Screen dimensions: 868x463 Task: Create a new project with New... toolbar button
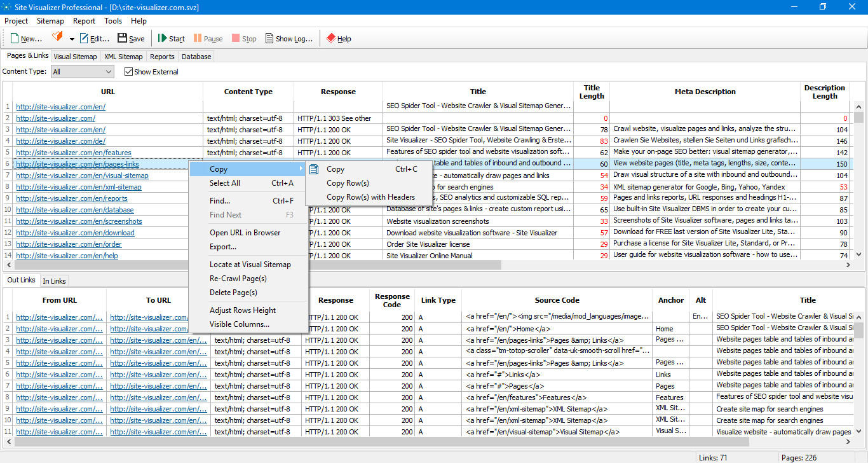(27, 39)
